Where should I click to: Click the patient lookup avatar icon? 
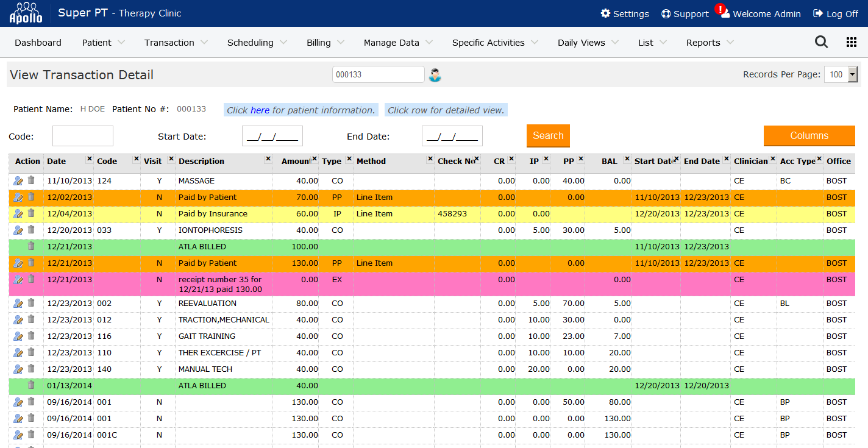435,75
